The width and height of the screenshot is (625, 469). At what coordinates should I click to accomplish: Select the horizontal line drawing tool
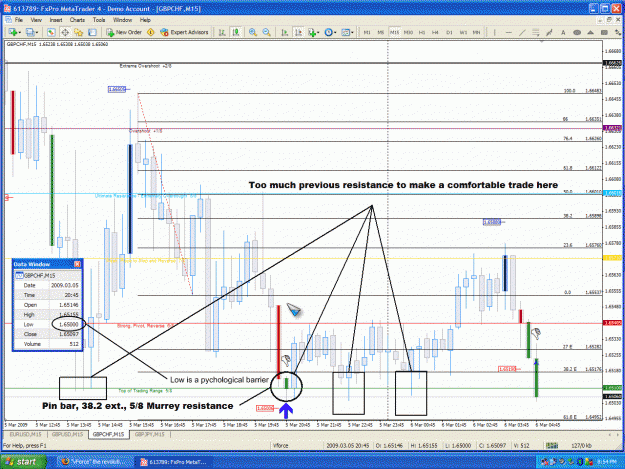pyautogui.click(x=509, y=32)
